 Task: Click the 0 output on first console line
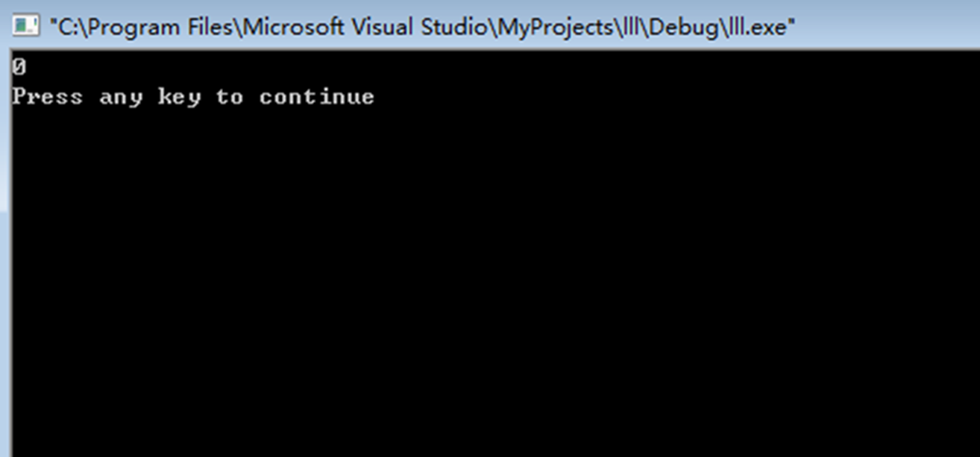(x=19, y=67)
